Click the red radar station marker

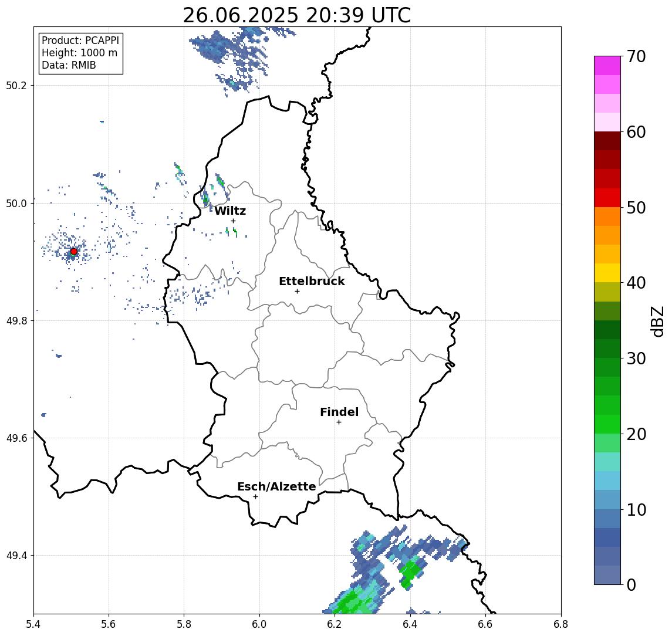(x=74, y=252)
